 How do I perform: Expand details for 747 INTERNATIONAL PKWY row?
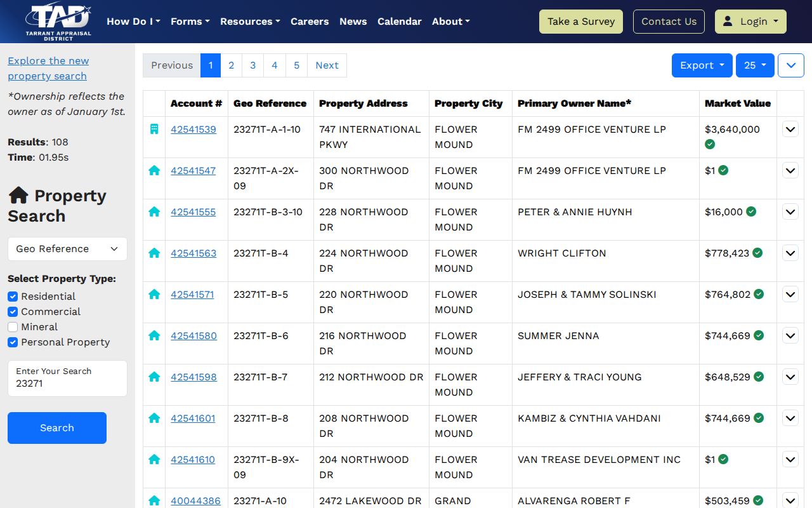790,130
